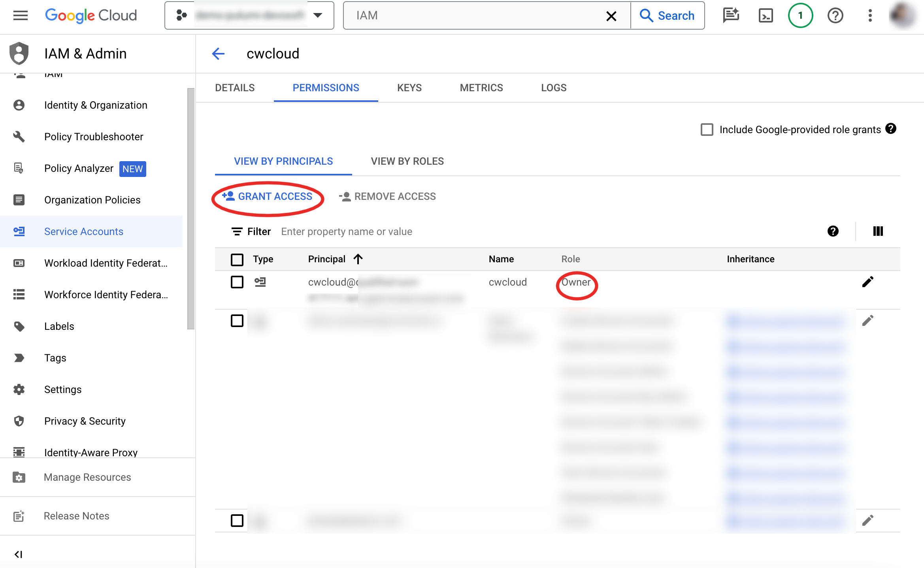Viewport: 924px width, 568px height.
Task: Click the IAM & Admin shield icon
Action: click(19, 53)
